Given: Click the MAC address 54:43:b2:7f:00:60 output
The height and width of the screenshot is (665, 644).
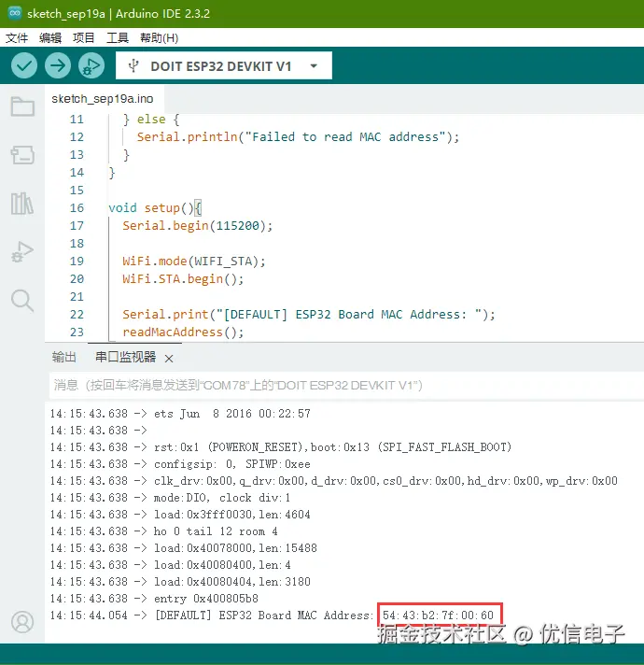Looking at the screenshot, I should tap(438, 615).
